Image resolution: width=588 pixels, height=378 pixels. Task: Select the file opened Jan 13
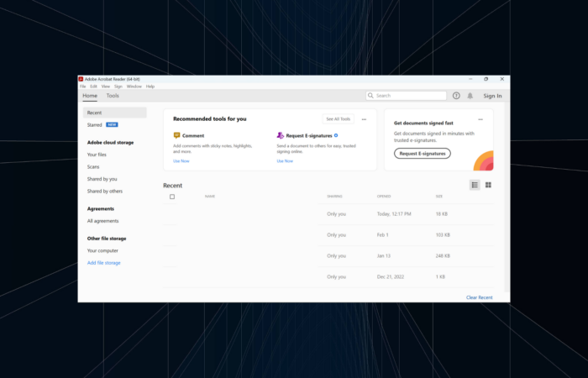point(328,256)
